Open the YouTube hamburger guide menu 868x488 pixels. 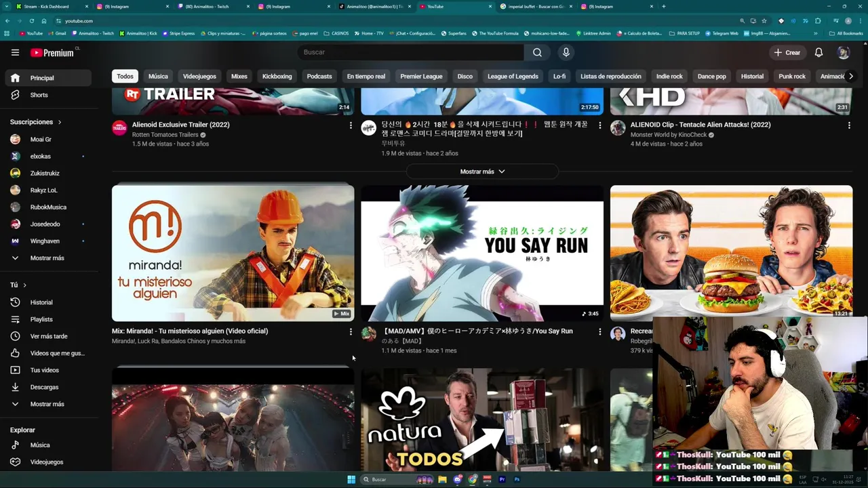pyautogui.click(x=15, y=52)
